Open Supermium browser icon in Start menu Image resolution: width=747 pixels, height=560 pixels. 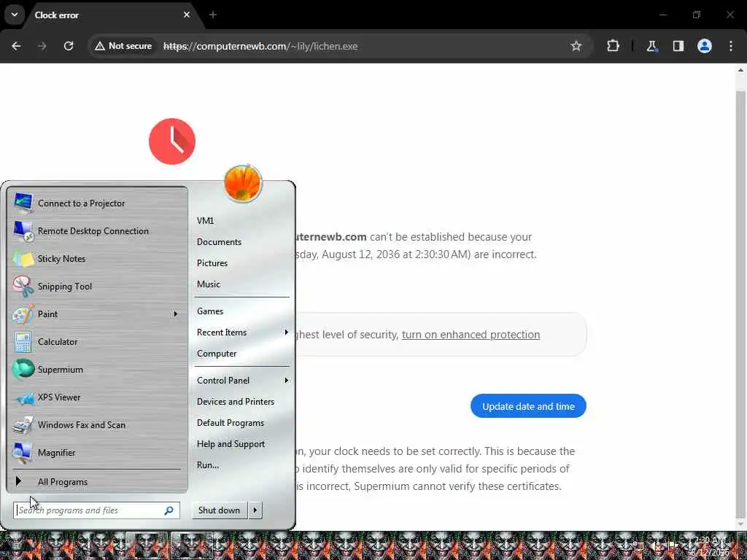tap(23, 370)
